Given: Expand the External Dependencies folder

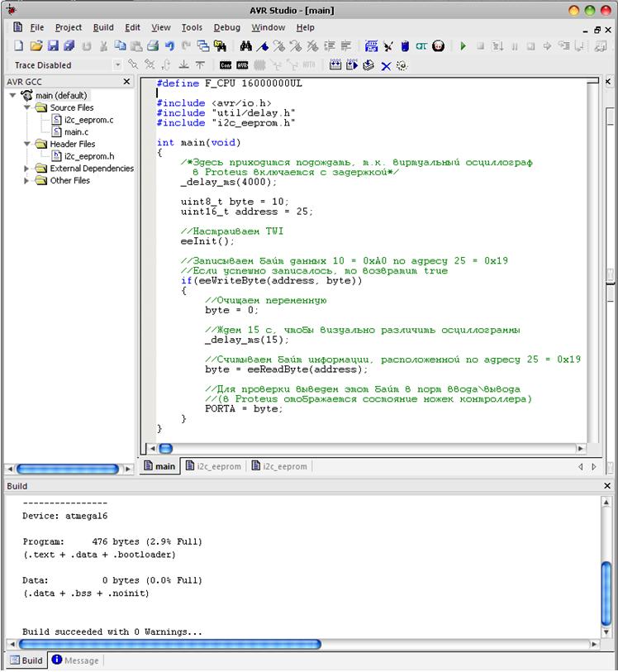Looking at the screenshot, I should coord(26,169).
